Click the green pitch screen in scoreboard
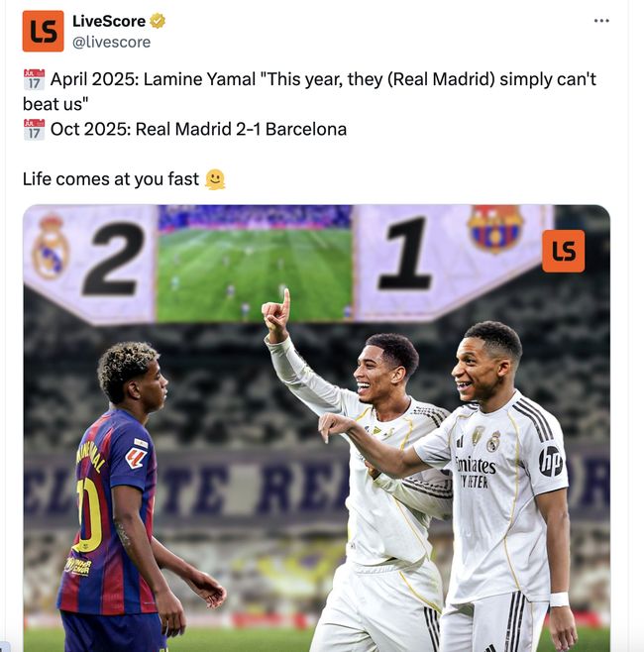The height and width of the screenshot is (652, 644). pyautogui.click(x=255, y=264)
